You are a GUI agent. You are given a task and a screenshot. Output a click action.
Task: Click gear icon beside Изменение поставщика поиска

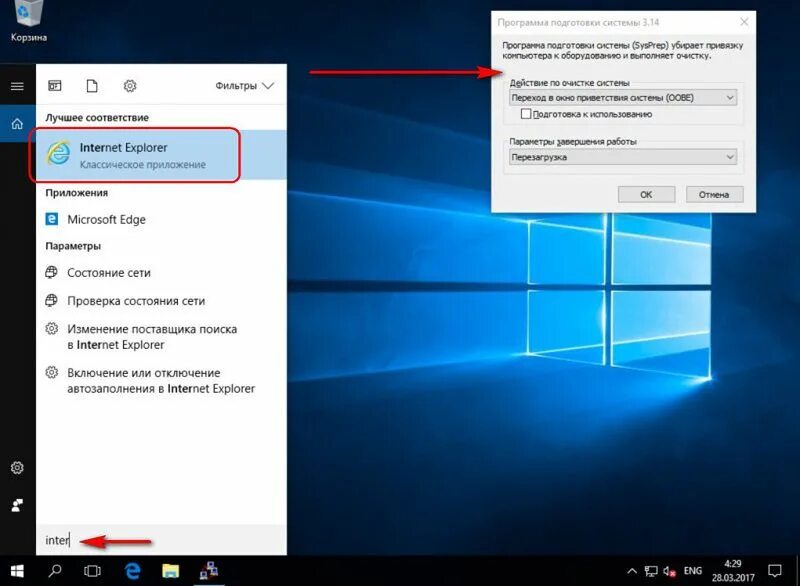tap(52, 328)
